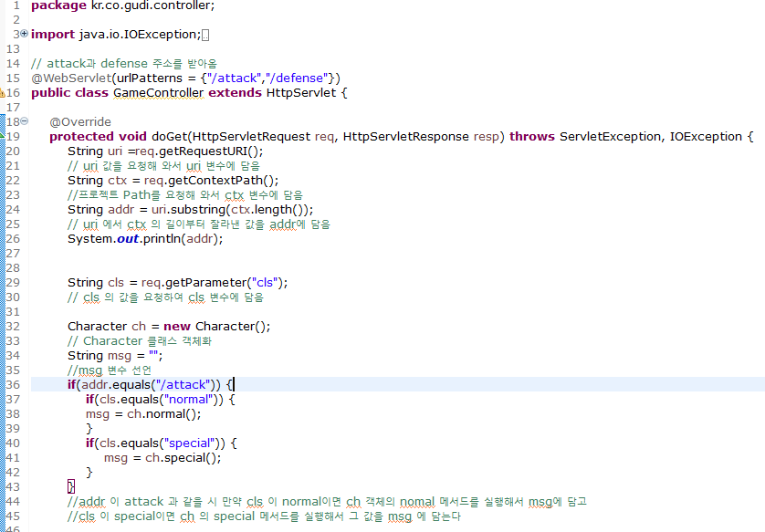This screenshot has width=765, height=532.
Task: Click the doGet method name
Action: tap(170, 137)
